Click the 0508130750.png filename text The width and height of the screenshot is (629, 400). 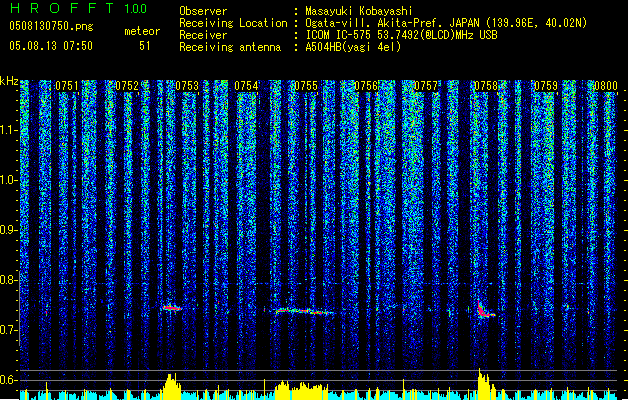tap(51, 26)
